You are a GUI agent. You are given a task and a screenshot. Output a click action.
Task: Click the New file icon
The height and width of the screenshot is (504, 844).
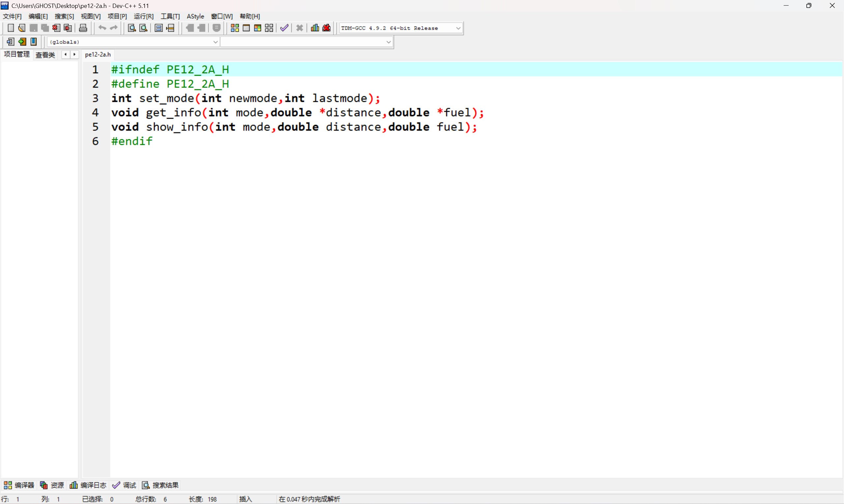pos(11,28)
